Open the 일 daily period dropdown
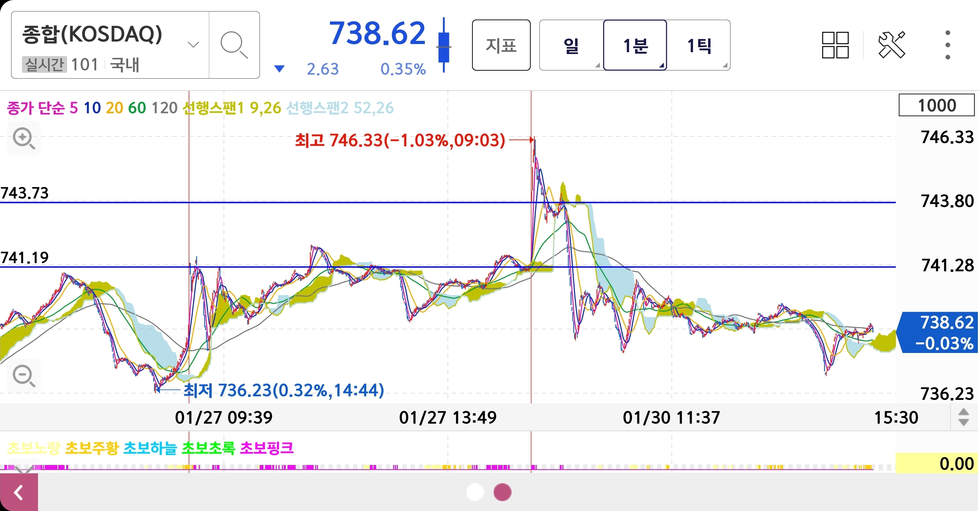The image size is (980, 511). [571, 45]
